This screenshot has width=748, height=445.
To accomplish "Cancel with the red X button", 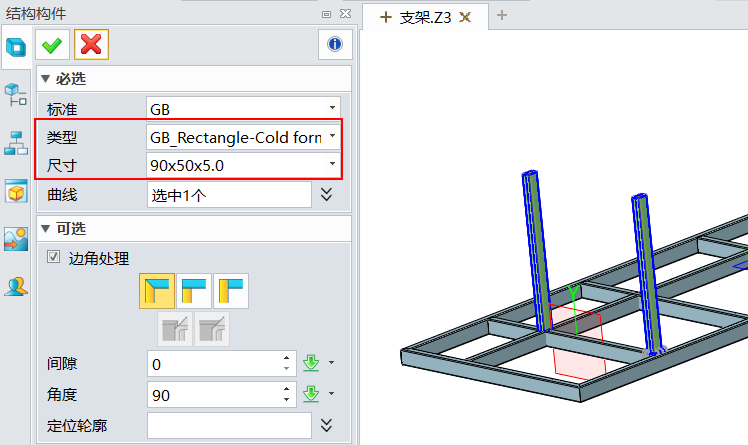I will tap(91, 44).
